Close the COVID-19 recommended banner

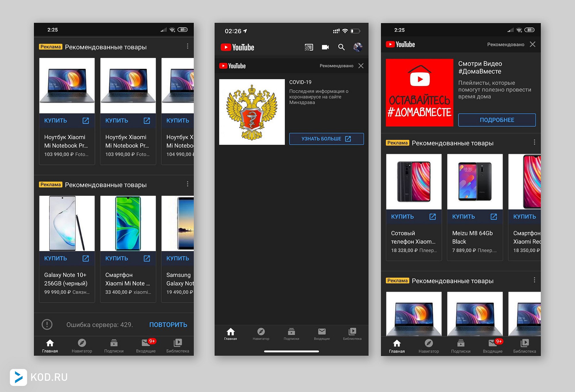click(x=361, y=66)
